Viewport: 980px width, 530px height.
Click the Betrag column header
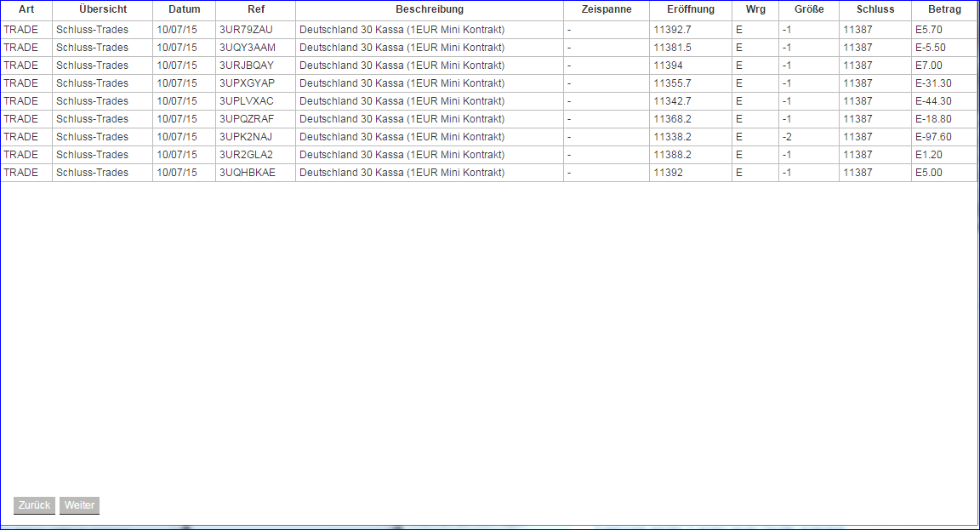pos(943,9)
